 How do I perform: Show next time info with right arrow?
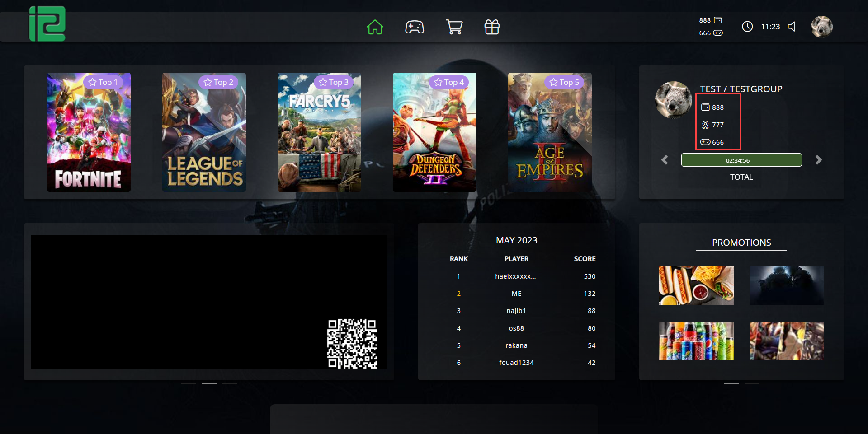(x=818, y=160)
